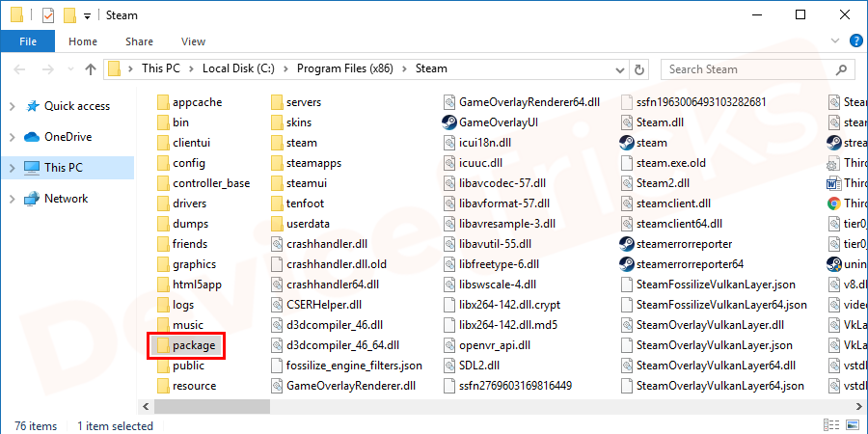Select SteamFossilizeVulkanLayer.json file
The image size is (868, 434).
coord(708,285)
